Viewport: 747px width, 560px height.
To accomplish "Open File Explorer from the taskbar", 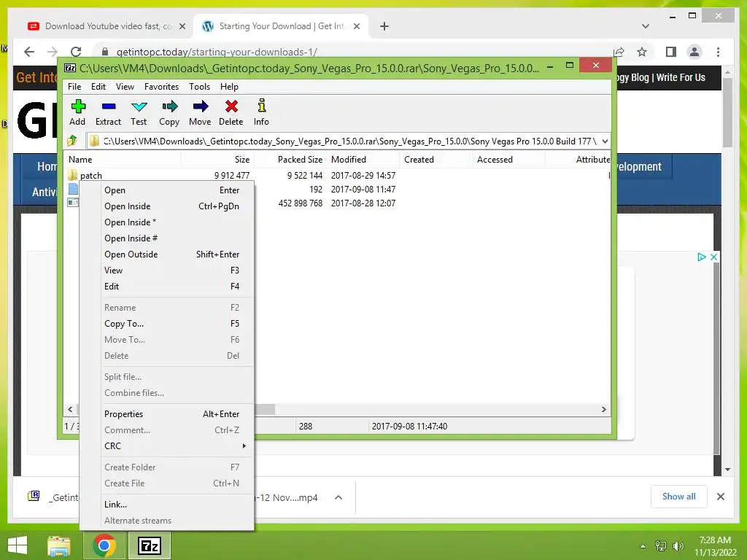I will tap(59, 545).
